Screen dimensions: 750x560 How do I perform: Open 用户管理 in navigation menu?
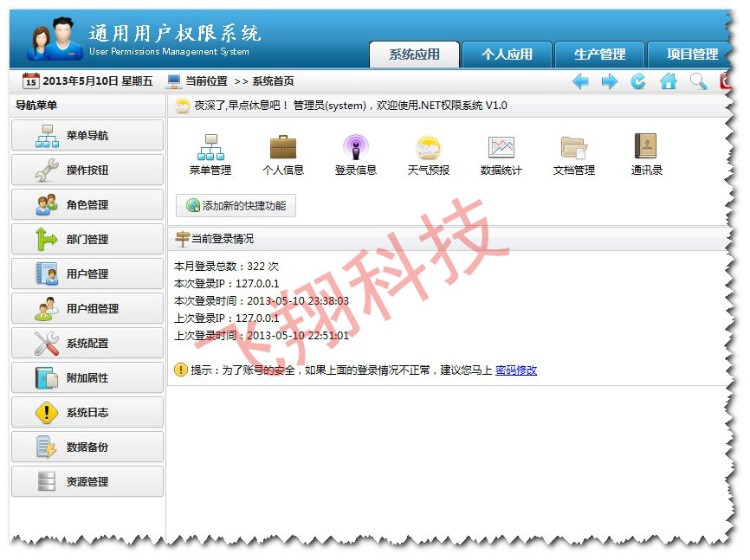(88, 274)
